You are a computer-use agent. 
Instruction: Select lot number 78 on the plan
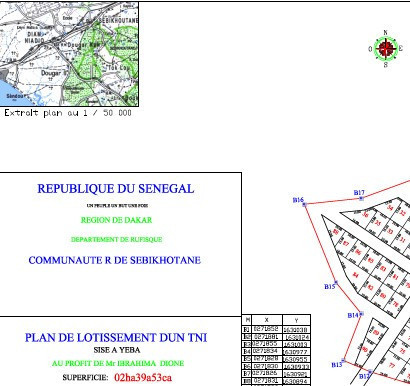tap(395, 304)
